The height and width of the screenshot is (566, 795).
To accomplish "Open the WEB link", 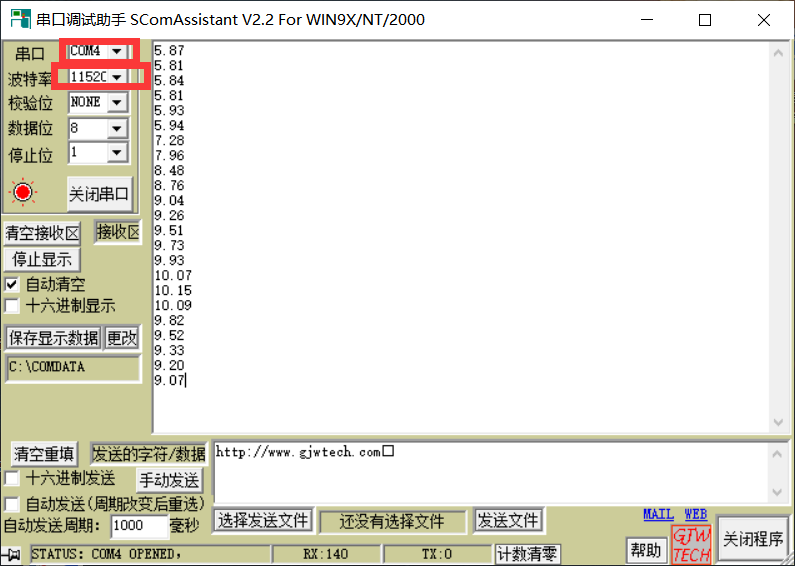I will click(x=696, y=514).
